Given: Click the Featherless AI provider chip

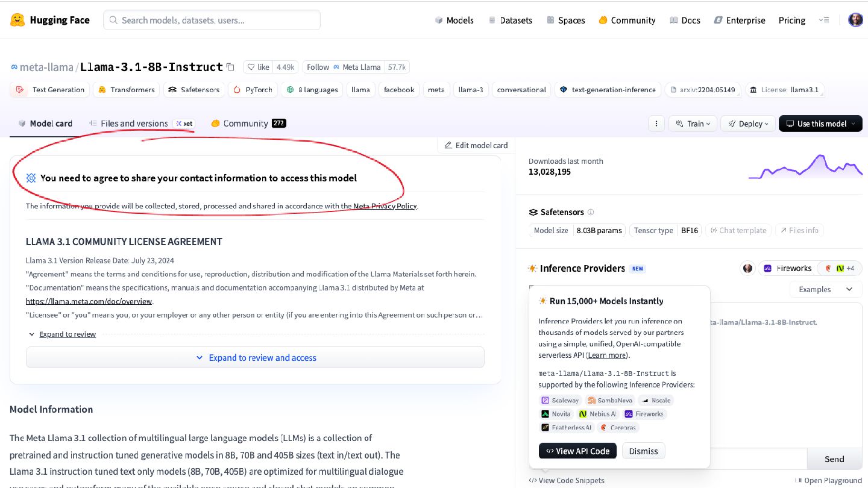Looking at the screenshot, I should [x=567, y=427].
